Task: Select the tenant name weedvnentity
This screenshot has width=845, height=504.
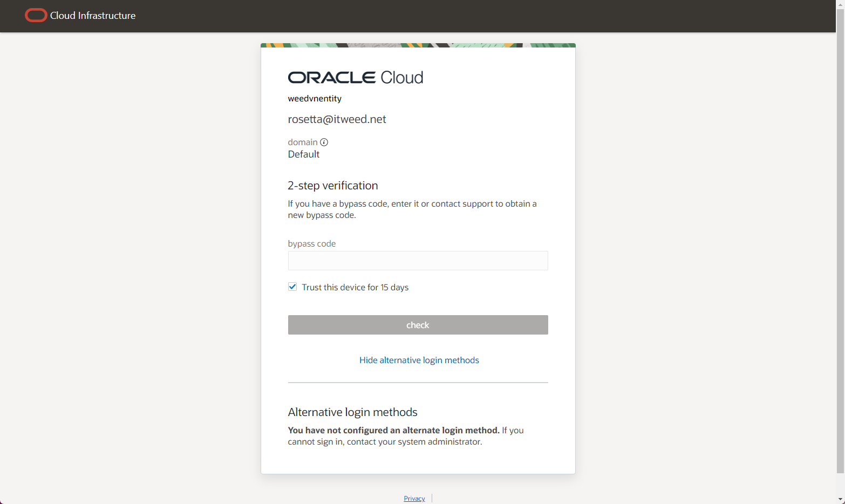Action: tap(315, 98)
